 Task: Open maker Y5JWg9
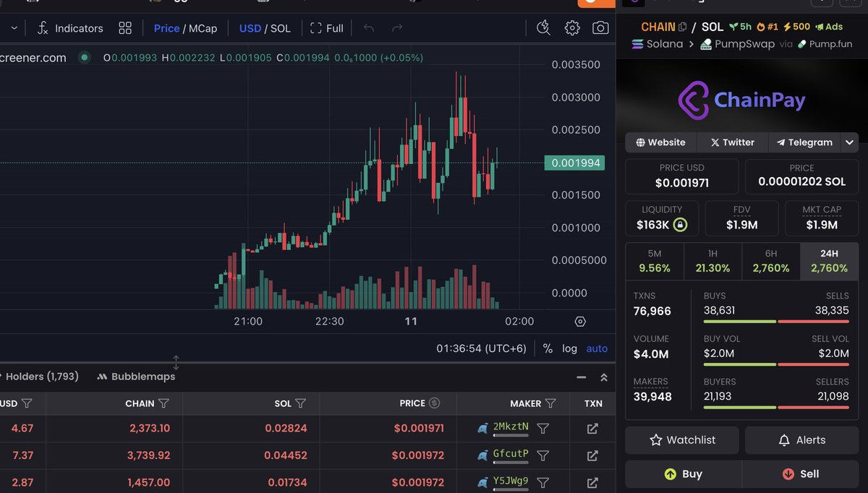pyautogui.click(x=511, y=481)
